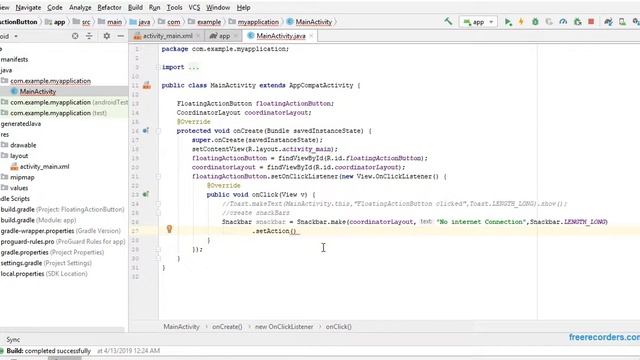Screen dimensions: 640x360
Task: Open the Help menu
Action: click(x=244, y=7)
